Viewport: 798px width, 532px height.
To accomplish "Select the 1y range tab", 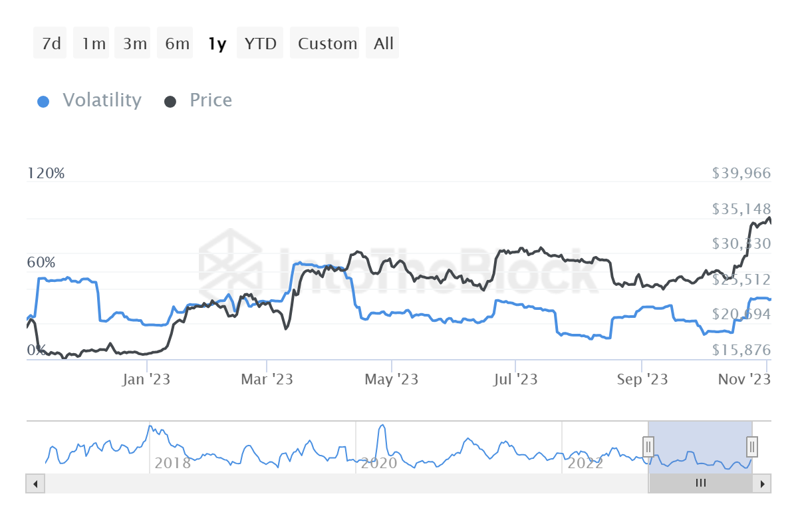I will (x=217, y=43).
